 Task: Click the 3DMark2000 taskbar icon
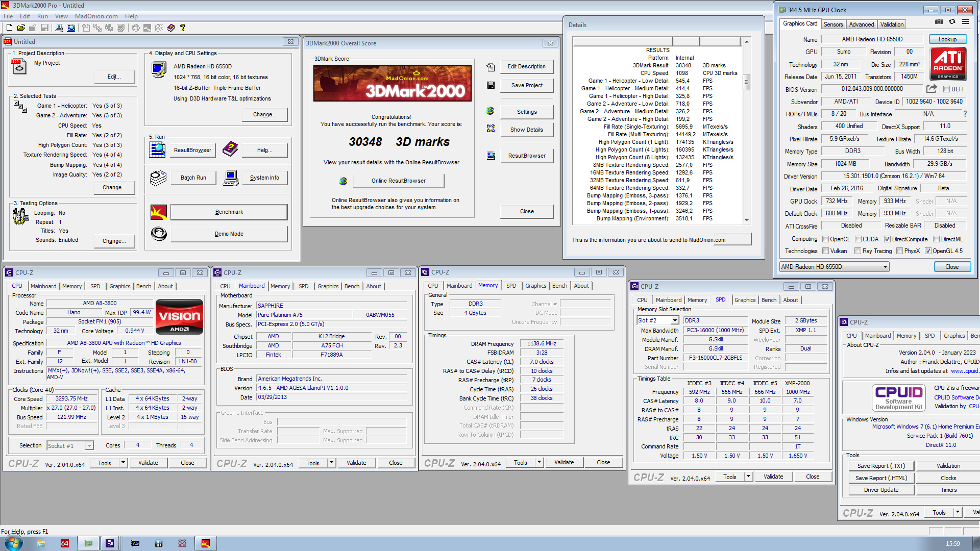206,543
